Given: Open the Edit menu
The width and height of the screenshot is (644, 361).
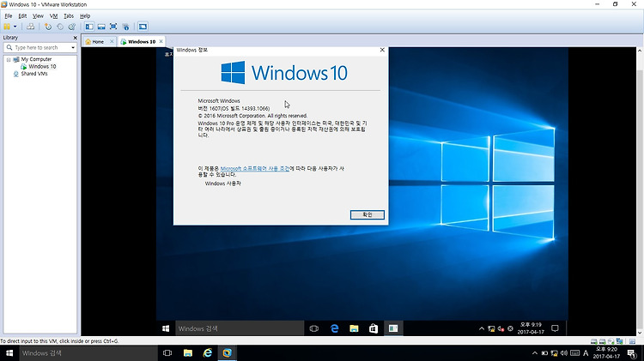Looking at the screenshot, I should [22, 16].
